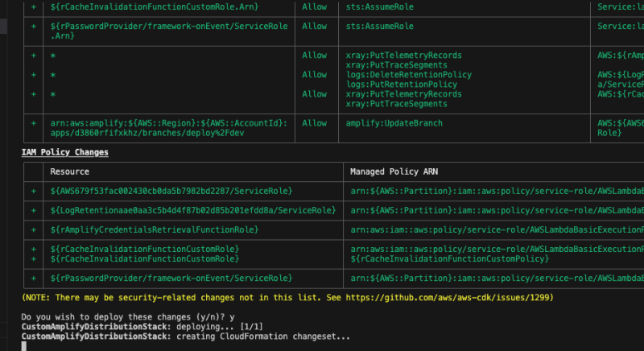This screenshot has width=644, height=351.
Task: Select the LogRetentionaae0aa3c5b4d4f87b02d85b201efdd8a/ServiceRole resource text
Action: [192, 210]
